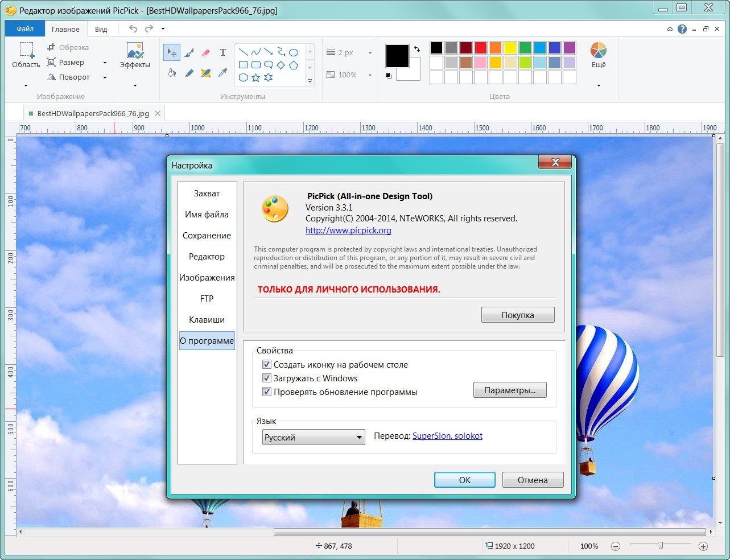Select the paint bucket Fill tool

(x=171, y=73)
